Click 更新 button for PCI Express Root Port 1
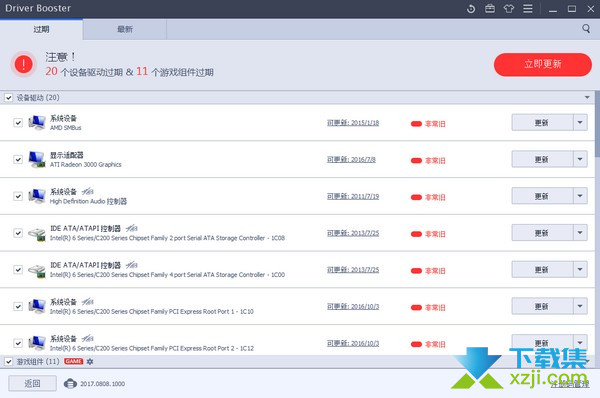This screenshot has height=398, width=600. [542, 306]
